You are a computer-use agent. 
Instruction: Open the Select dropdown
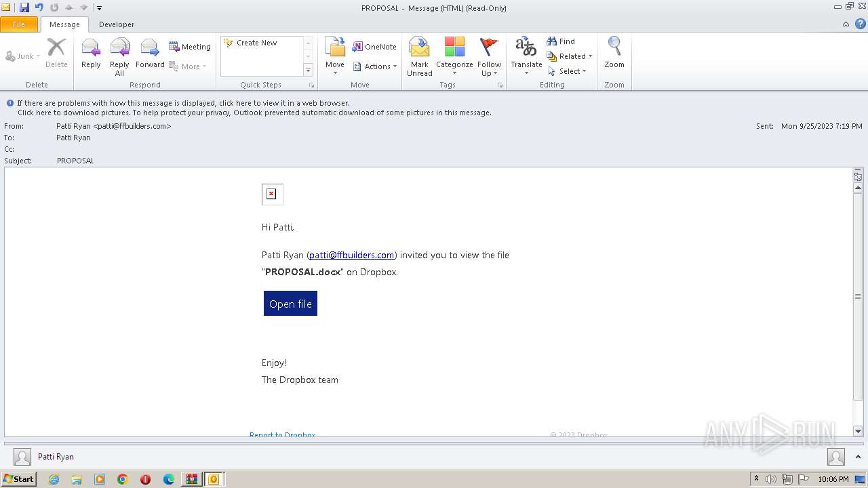567,71
